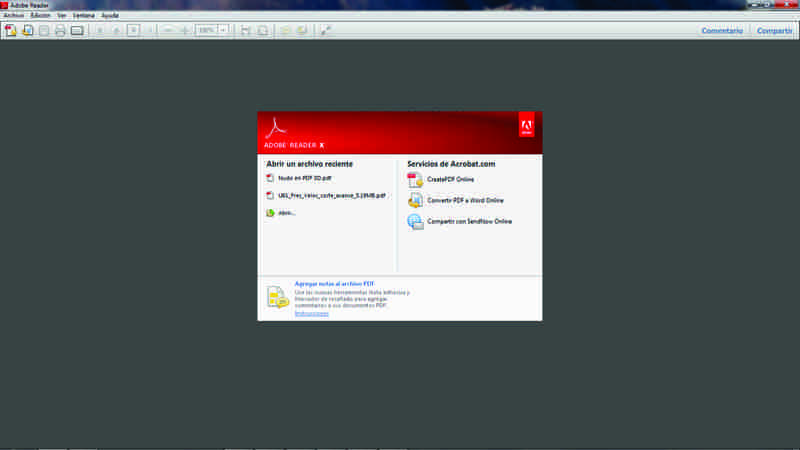Viewport: 800px width, 450px height.
Task: Click the Abrir... link
Action: click(287, 213)
